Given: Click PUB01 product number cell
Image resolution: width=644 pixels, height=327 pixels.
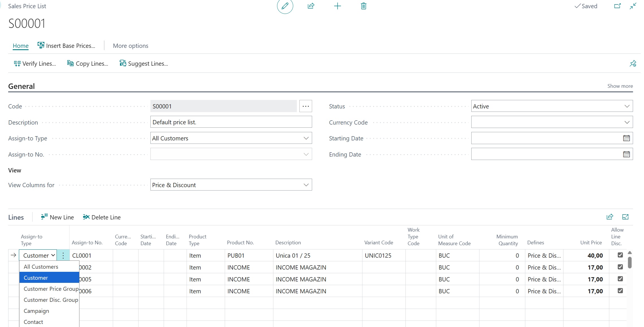Looking at the screenshot, I should (249, 255).
